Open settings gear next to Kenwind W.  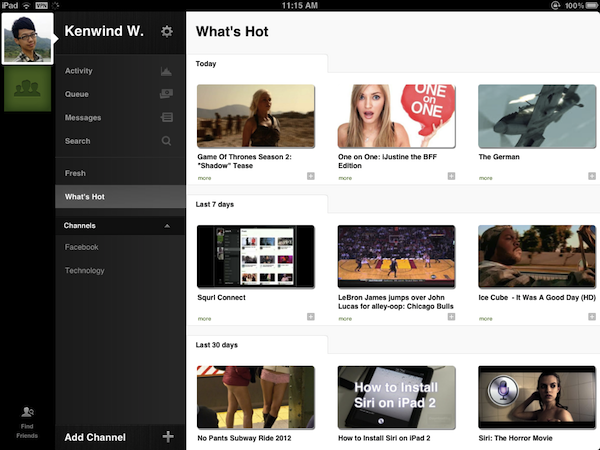166,31
